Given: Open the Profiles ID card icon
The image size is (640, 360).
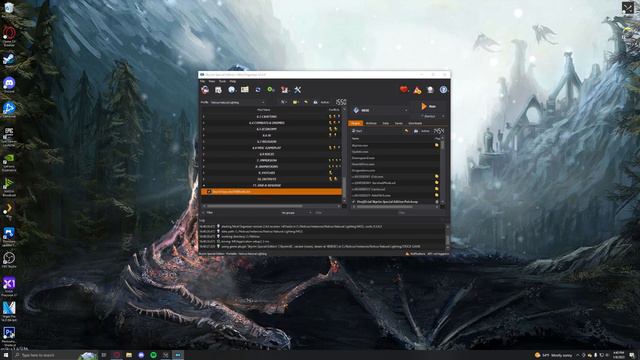Looking at the screenshot, I should (244, 90).
